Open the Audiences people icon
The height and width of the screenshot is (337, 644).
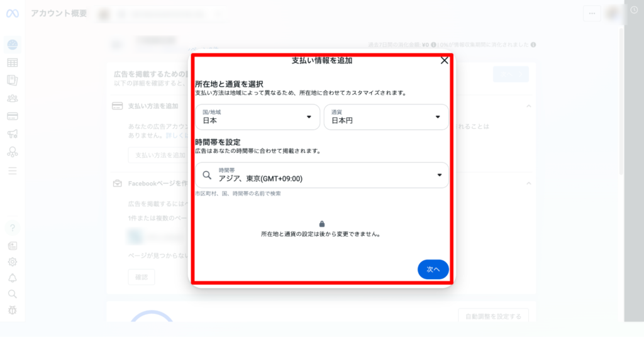click(13, 98)
